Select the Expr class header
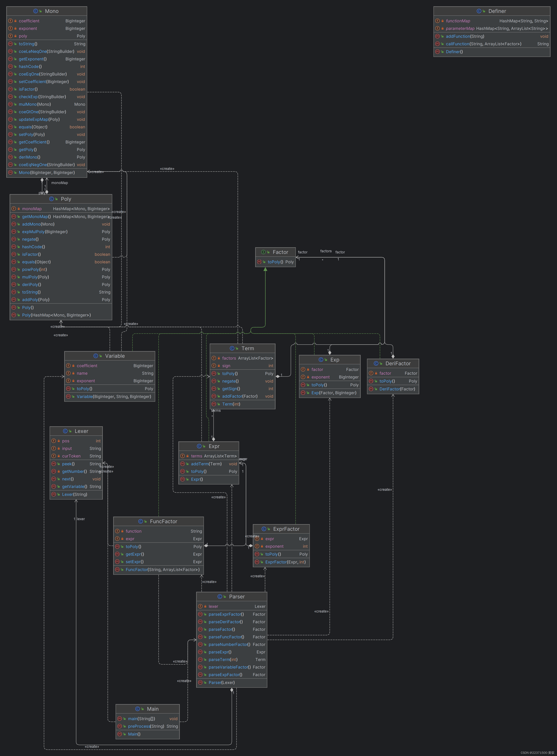 214,446
